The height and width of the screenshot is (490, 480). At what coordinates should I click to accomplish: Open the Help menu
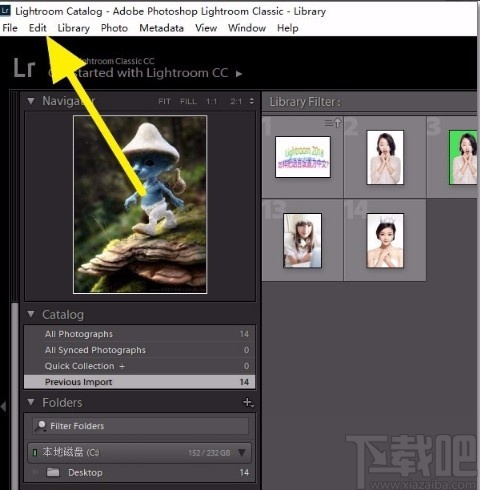coord(288,28)
